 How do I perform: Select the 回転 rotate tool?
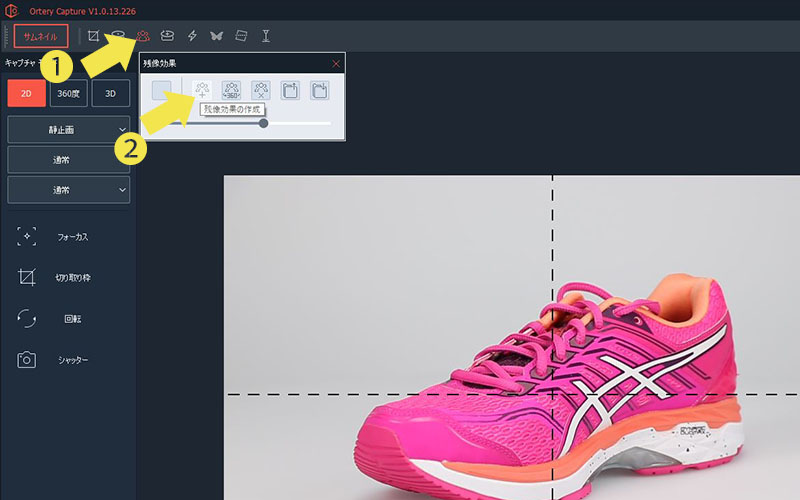[x=27, y=319]
